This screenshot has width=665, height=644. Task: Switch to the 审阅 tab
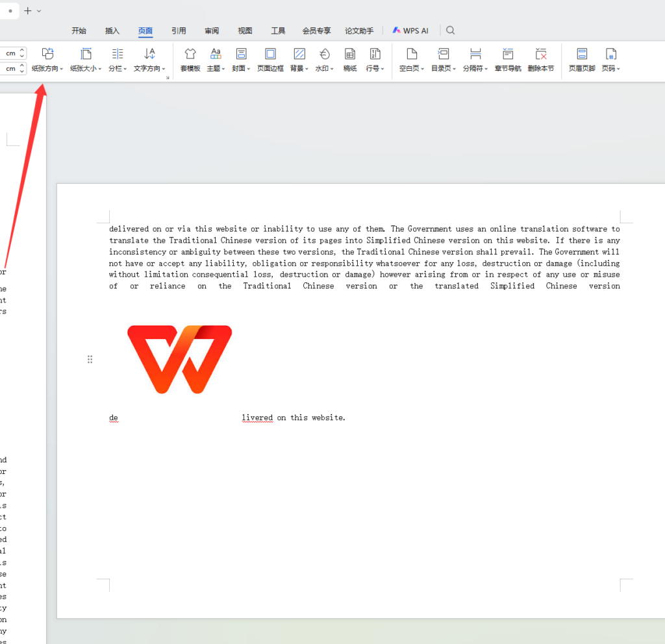click(212, 31)
